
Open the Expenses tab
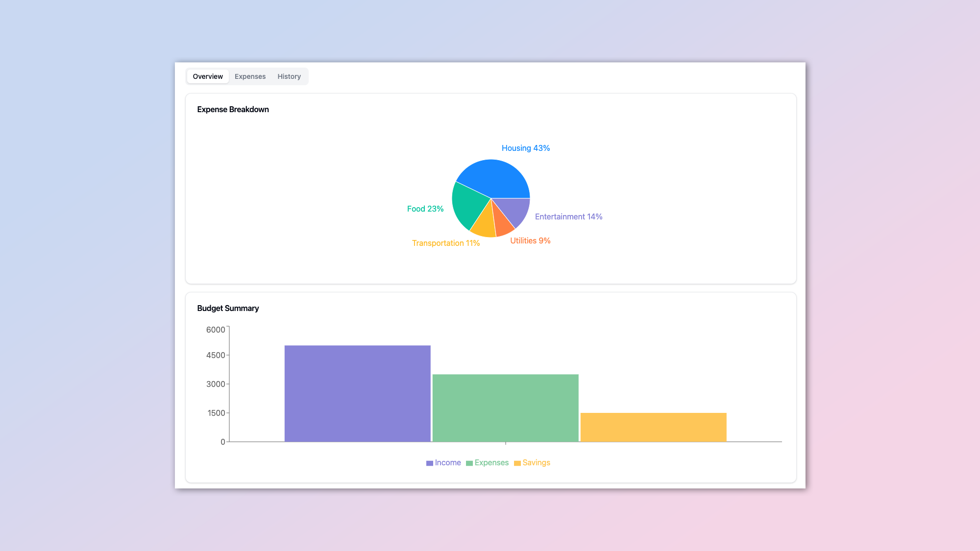coord(250,76)
